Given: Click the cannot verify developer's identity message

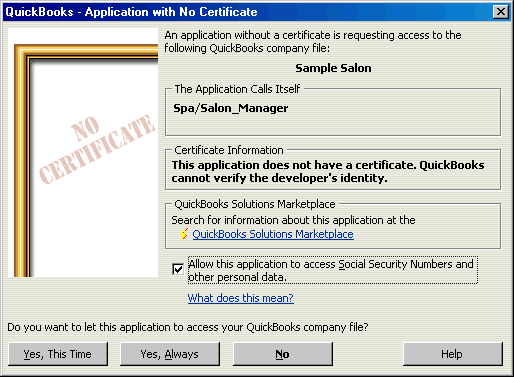Looking at the screenshot, I should (328, 171).
